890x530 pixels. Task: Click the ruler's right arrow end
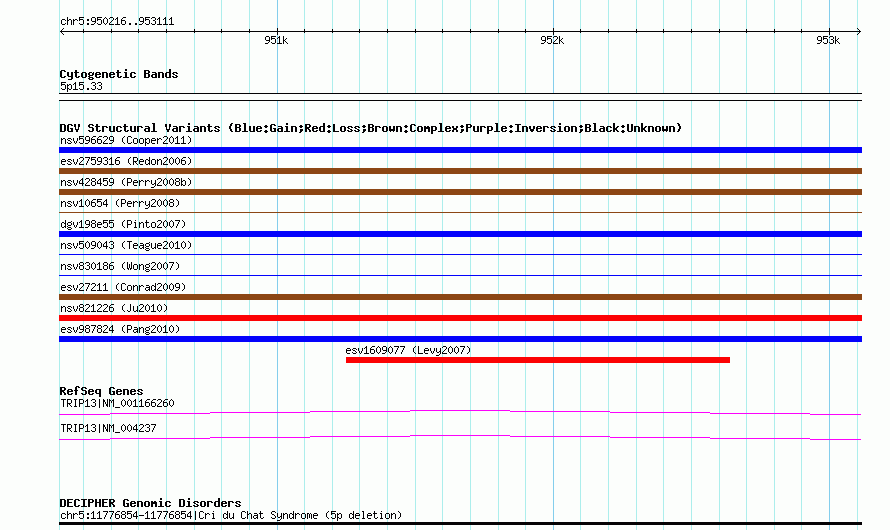(859, 31)
